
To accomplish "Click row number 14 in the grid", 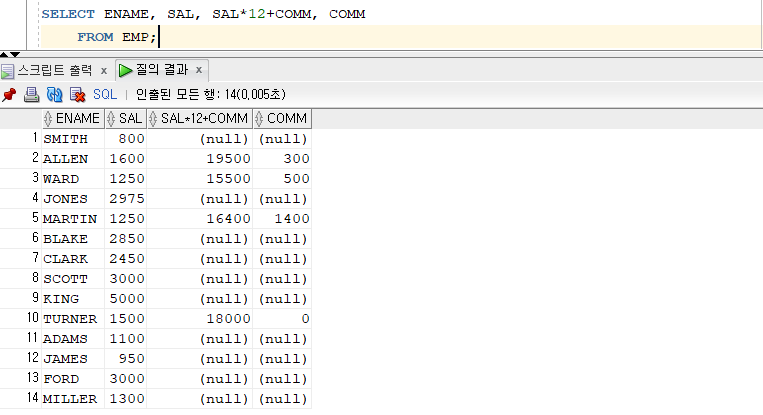I will click(33, 397).
